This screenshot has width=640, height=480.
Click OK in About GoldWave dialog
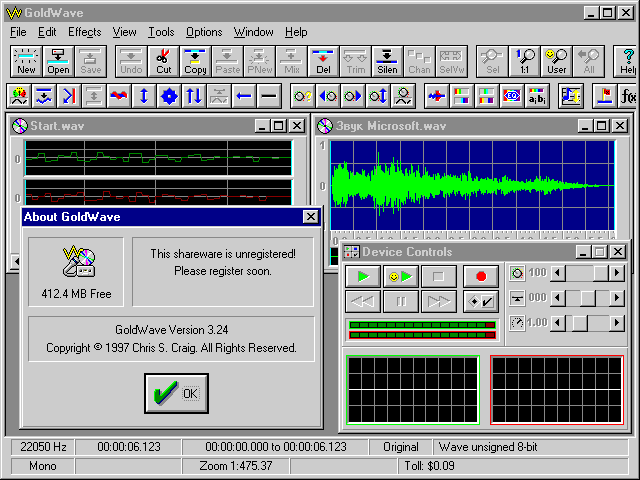point(176,393)
